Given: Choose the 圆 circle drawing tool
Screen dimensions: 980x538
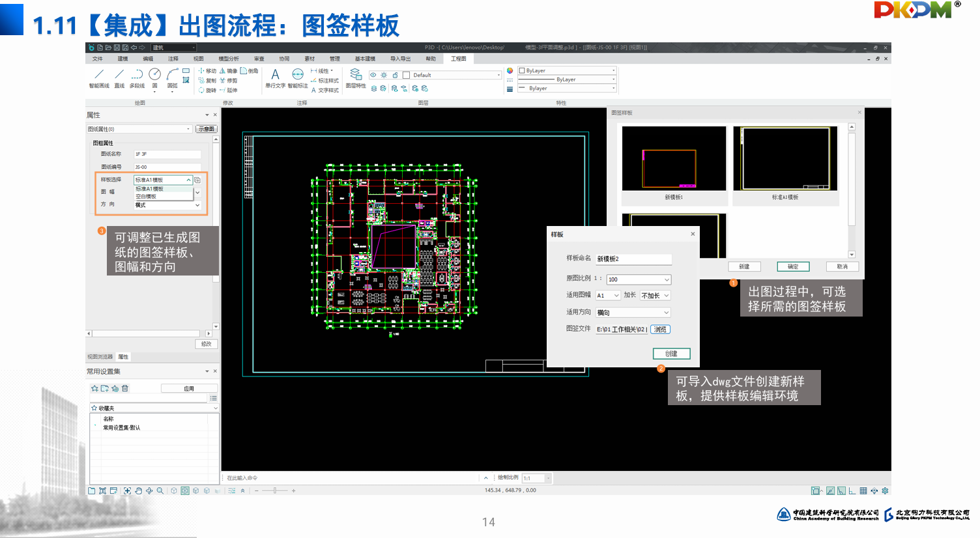Looking at the screenshot, I should tap(154, 77).
